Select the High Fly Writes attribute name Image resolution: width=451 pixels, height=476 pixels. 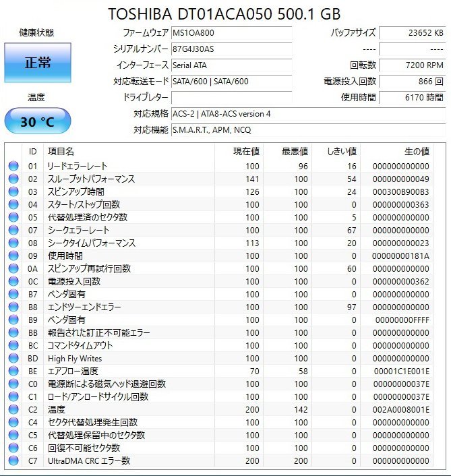(x=75, y=359)
